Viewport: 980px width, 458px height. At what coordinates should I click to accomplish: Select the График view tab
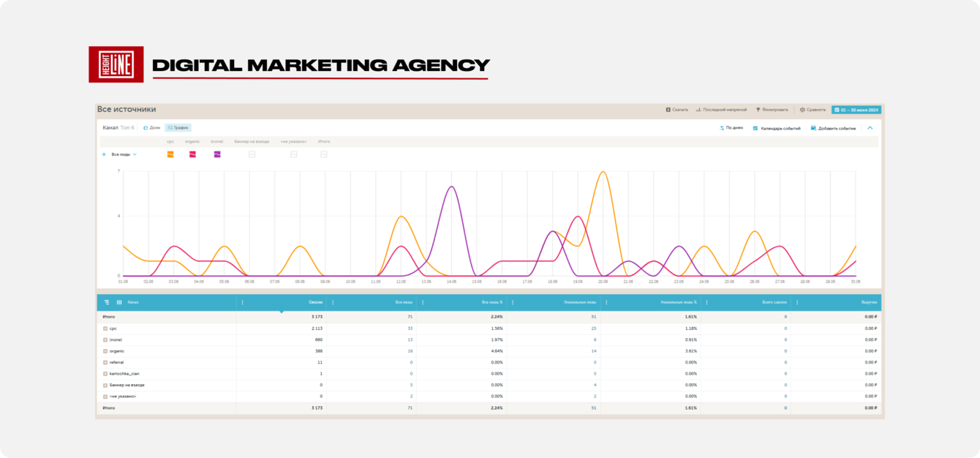tap(178, 128)
